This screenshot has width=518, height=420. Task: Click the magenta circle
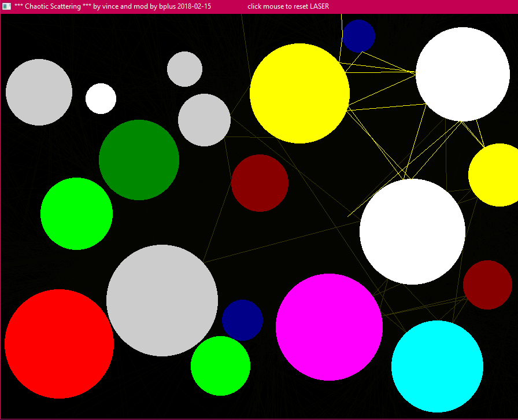329,327
